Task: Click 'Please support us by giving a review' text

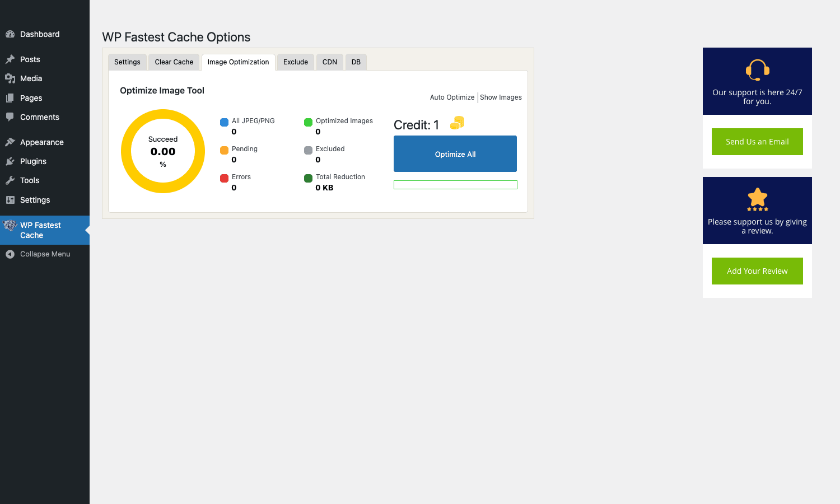Action: pyautogui.click(x=757, y=226)
